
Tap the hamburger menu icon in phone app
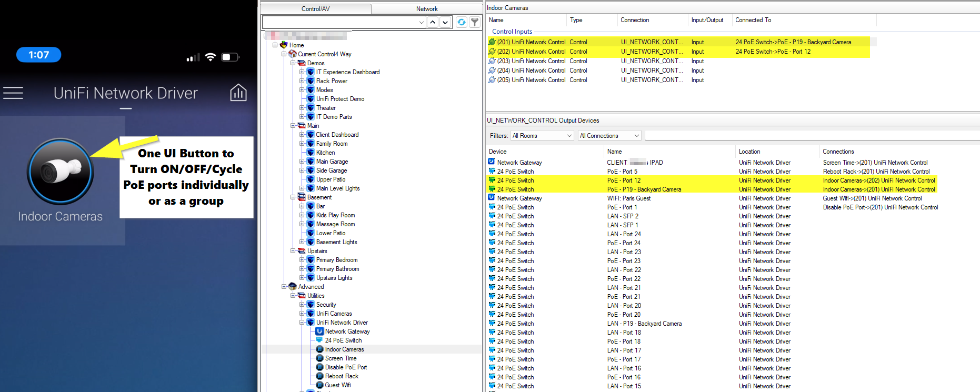click(x=13, y=93)
